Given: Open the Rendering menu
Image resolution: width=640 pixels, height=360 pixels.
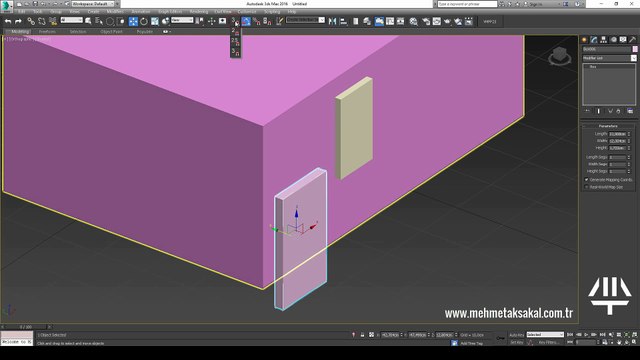Looking at the screenshot, I should tap(199, 12).
